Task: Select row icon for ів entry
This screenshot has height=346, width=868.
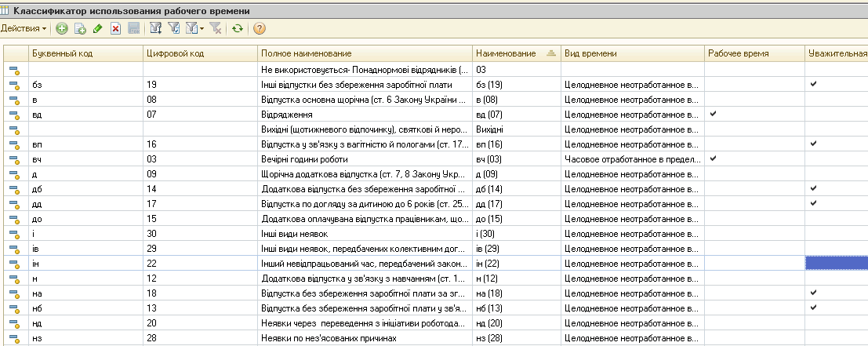Action: coord(14,249)
